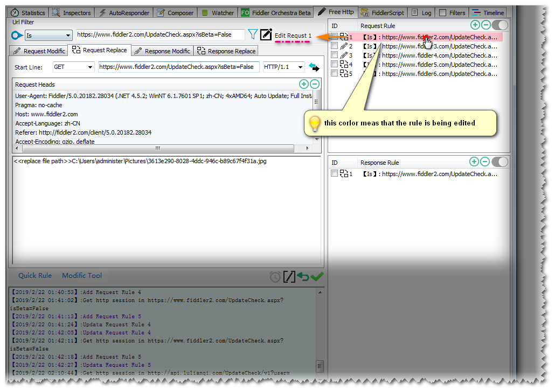Add a header with Request Heads plus icon
This screenshot has width=555, height=392.
pos(304,84)
